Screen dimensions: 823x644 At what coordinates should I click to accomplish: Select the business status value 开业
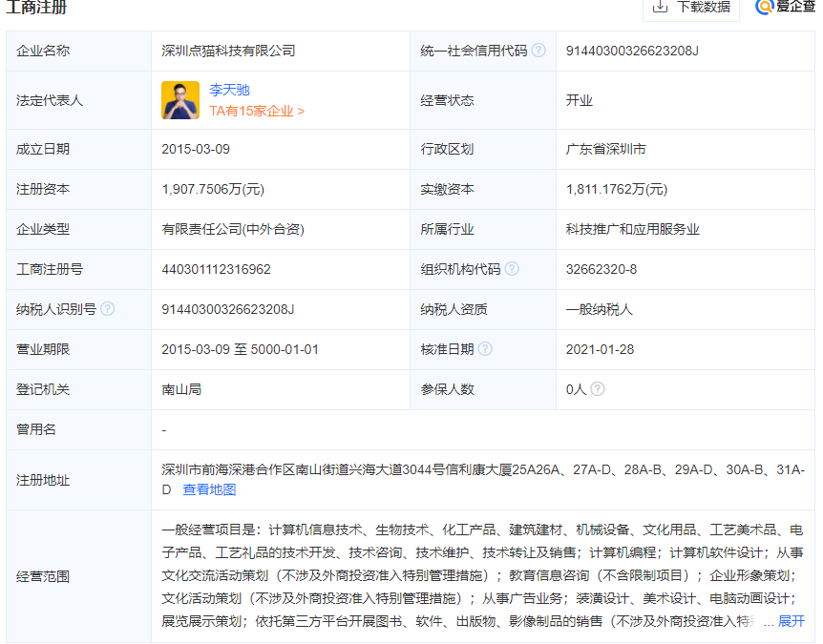click(580, 100)
